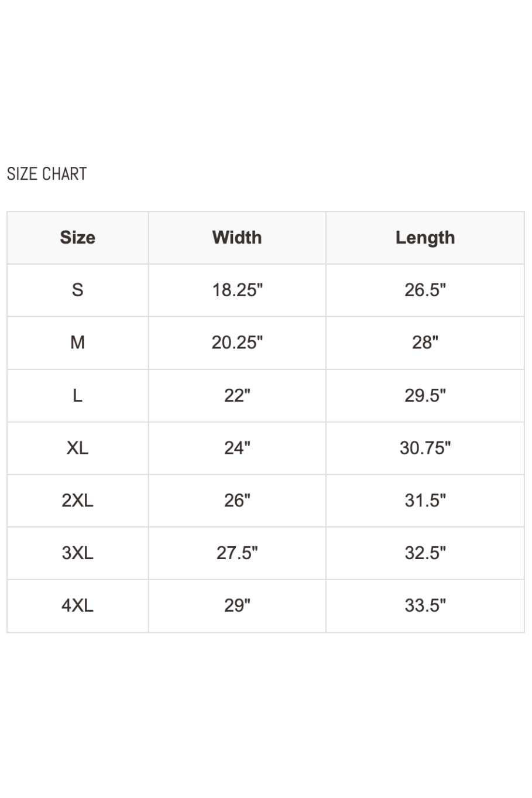Choose the 3XL size cell
Screen dimensions: 532x798
pos(77,553)
